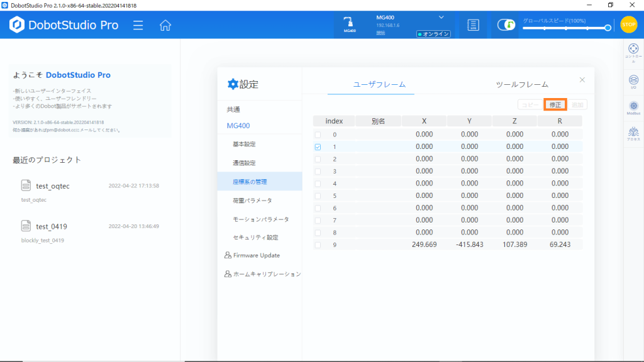Expand the ホームキャリブレーション section
The height and width of the screenshot is (362, 644).
click(262, 274)
